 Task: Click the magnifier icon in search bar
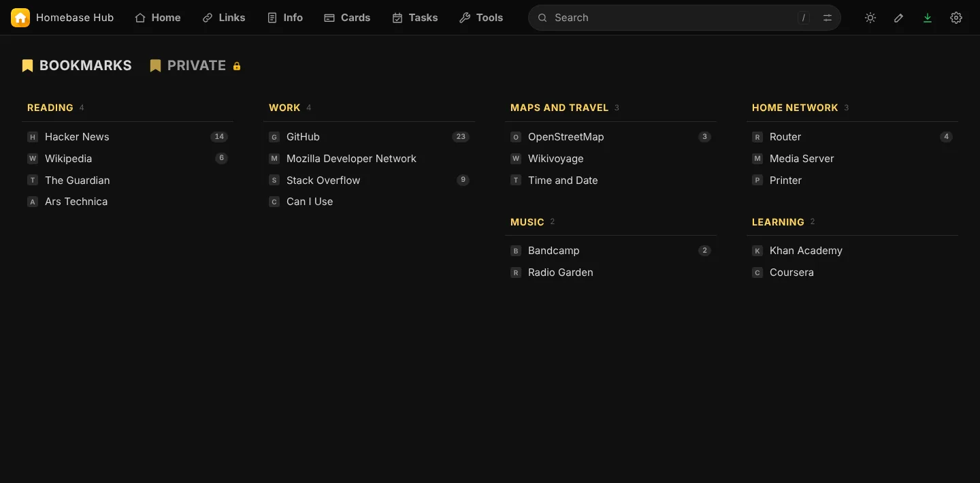542,18
